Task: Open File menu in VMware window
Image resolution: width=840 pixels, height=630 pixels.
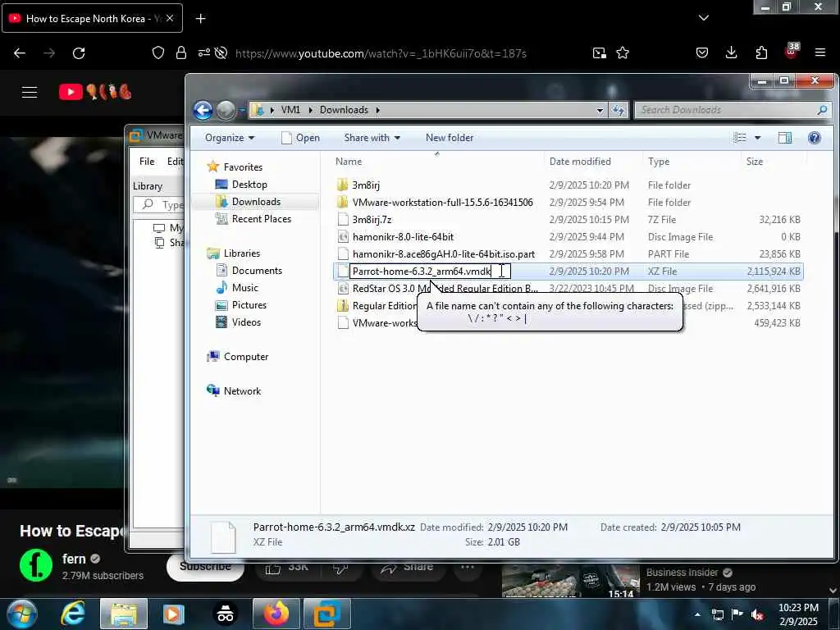Action: (147, 162)
